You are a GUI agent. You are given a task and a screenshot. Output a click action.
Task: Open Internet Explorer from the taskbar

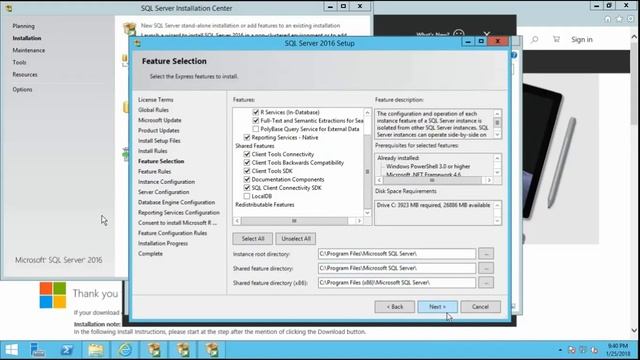coord(124,350)
